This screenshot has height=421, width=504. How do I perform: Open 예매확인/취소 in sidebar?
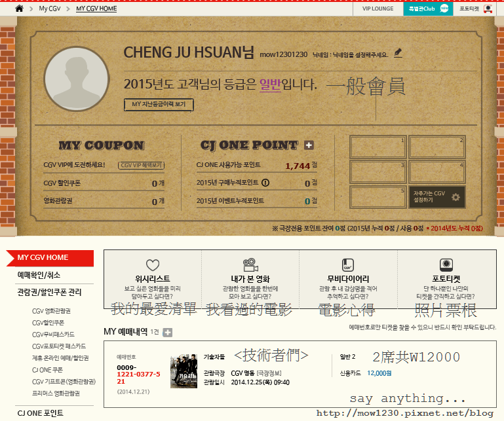39,275
